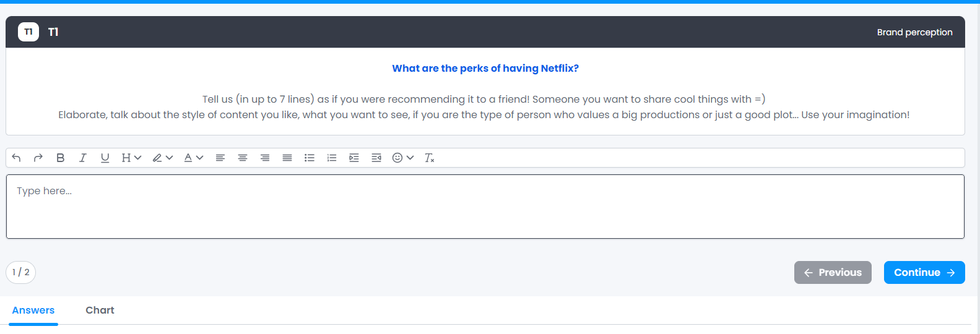Increase text indent
Viewport: 980px width, 334px height.
click(354, 158)
